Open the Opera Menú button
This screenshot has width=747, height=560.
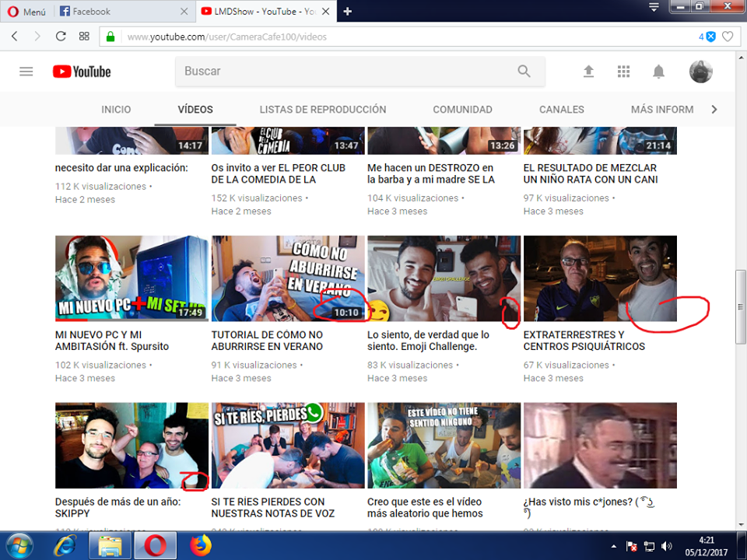click(26, 12)
